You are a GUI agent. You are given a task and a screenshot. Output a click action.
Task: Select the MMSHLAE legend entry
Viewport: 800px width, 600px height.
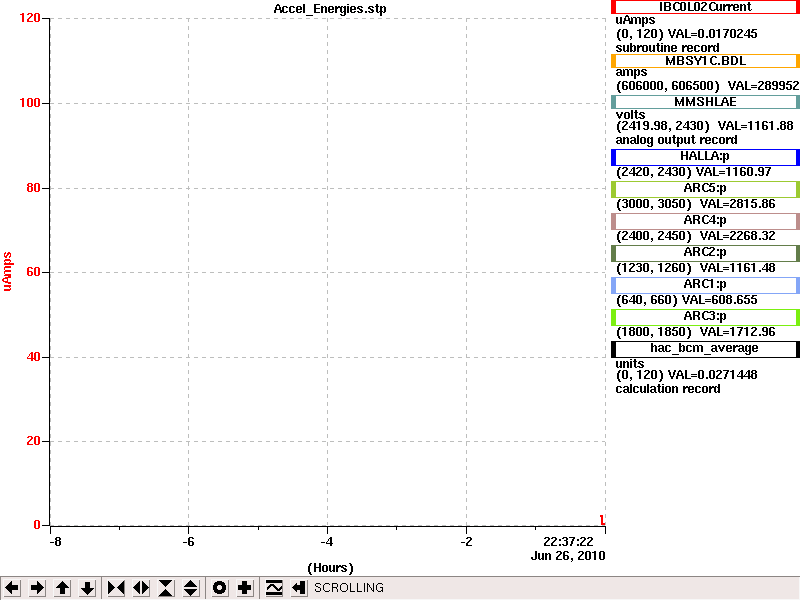(x=705, y=102)
